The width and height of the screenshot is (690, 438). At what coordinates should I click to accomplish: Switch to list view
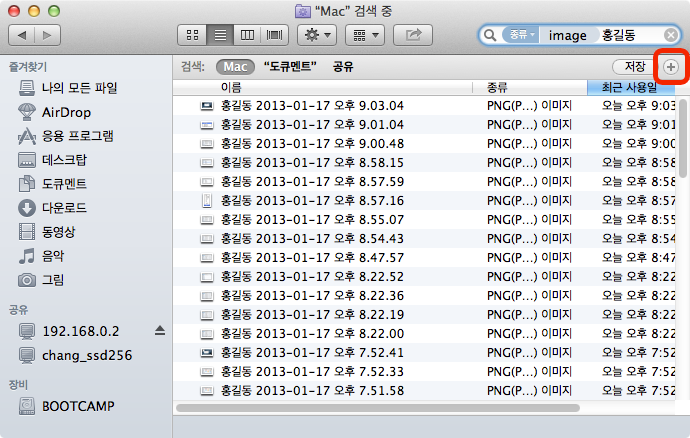tap(220, 35)
